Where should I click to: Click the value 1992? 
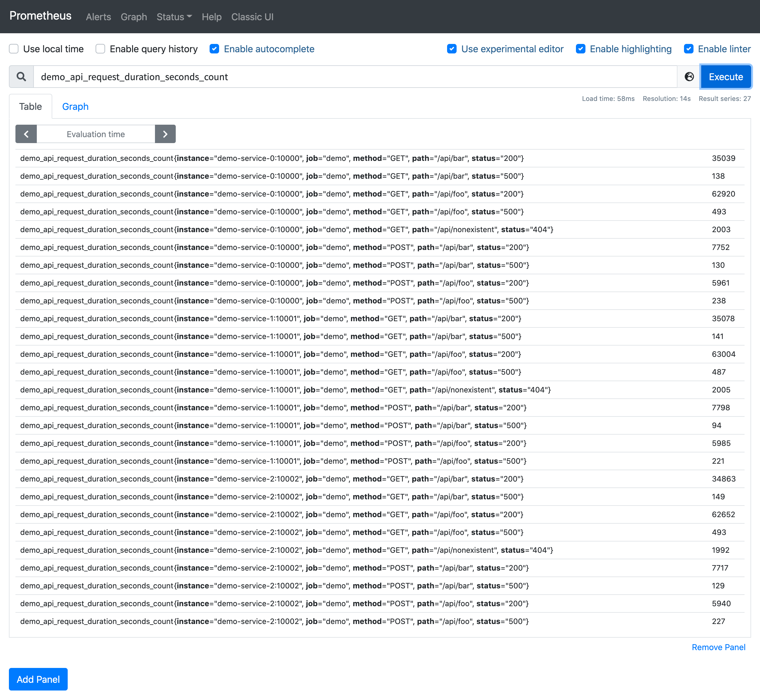point(721,550)
